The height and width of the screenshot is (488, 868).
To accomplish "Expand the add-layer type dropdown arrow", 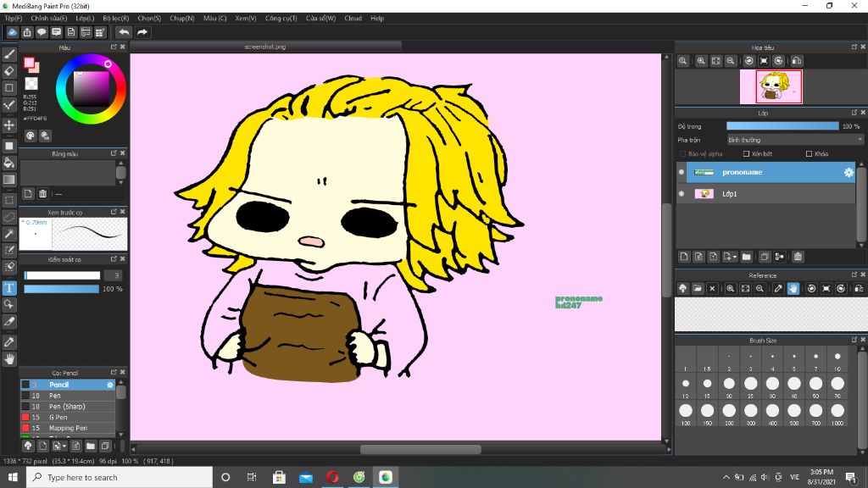I will (x=735, y=257).
